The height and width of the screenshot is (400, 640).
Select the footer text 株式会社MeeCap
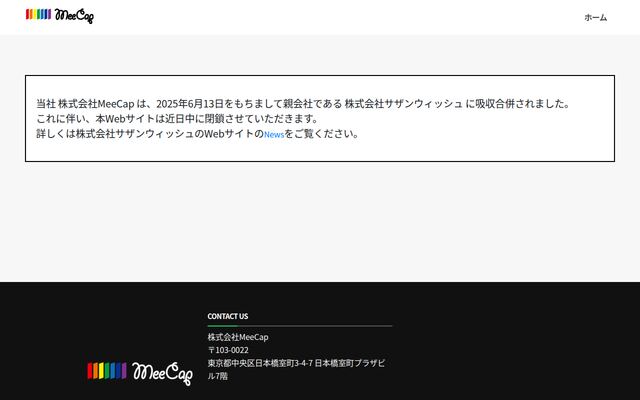pyautogui.click(x=238, y=337)
